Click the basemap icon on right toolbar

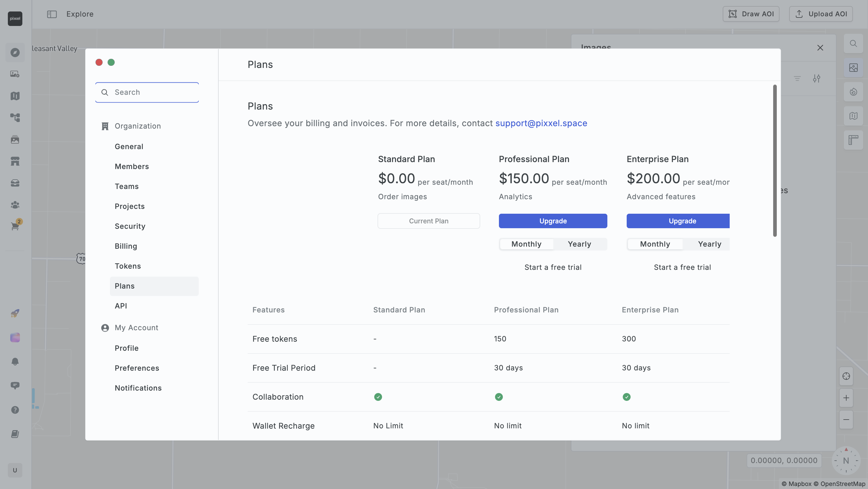click(x=853, y=116)
